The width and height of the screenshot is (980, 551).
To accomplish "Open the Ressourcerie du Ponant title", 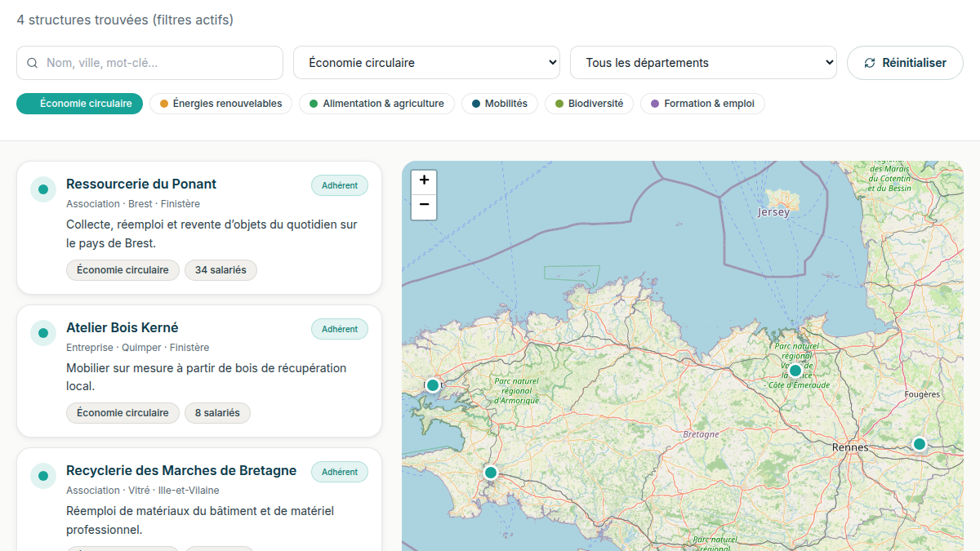I will click(141, 184).
